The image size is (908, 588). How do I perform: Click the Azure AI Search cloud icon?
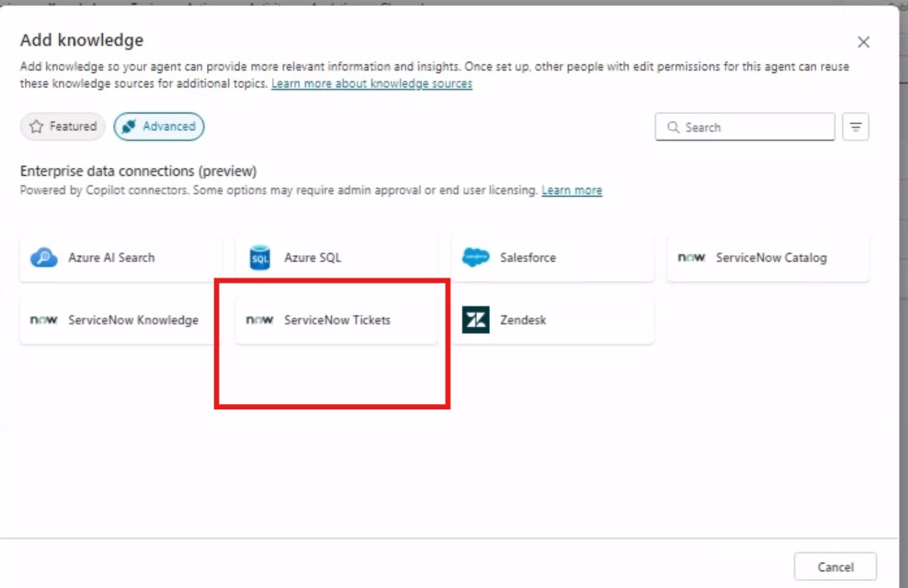[x=44, y=258]
